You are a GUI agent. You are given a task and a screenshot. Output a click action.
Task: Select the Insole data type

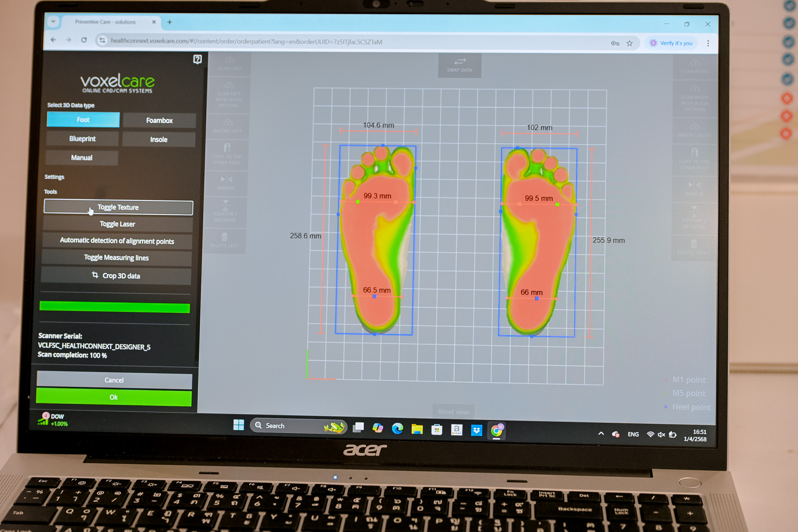tap(158, 140)
